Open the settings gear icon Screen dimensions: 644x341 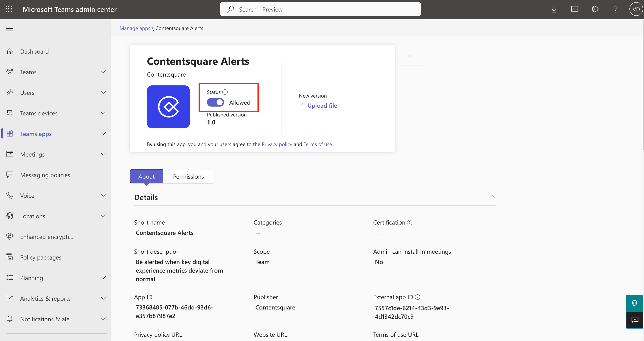coord(595,9)
